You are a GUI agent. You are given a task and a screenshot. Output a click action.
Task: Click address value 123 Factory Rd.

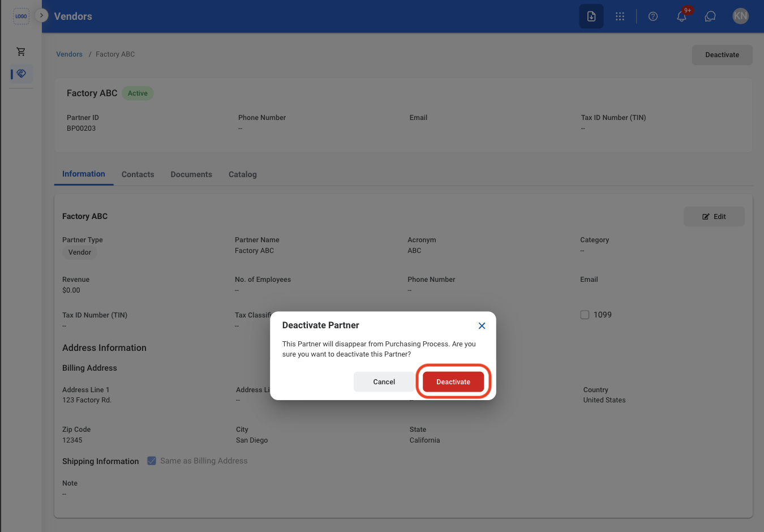87,400
